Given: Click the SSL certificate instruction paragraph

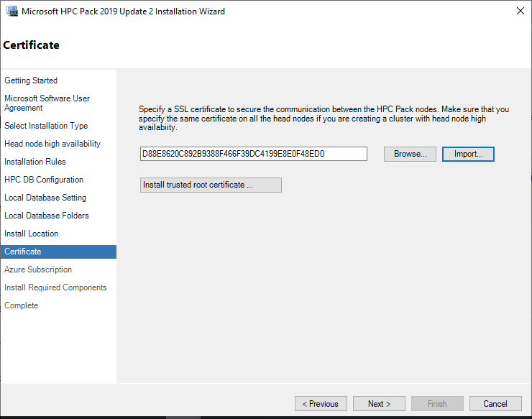Looking at the screenshot, I should [324, 118].
